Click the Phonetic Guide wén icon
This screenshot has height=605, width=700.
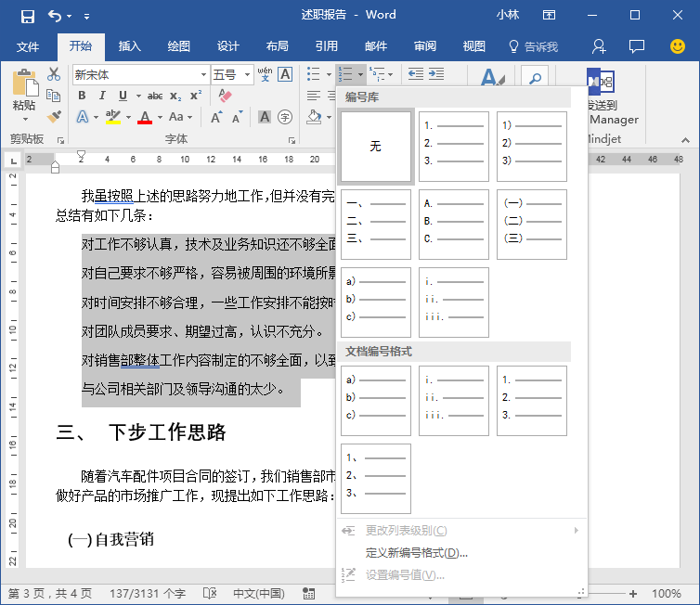pos(265,74)
